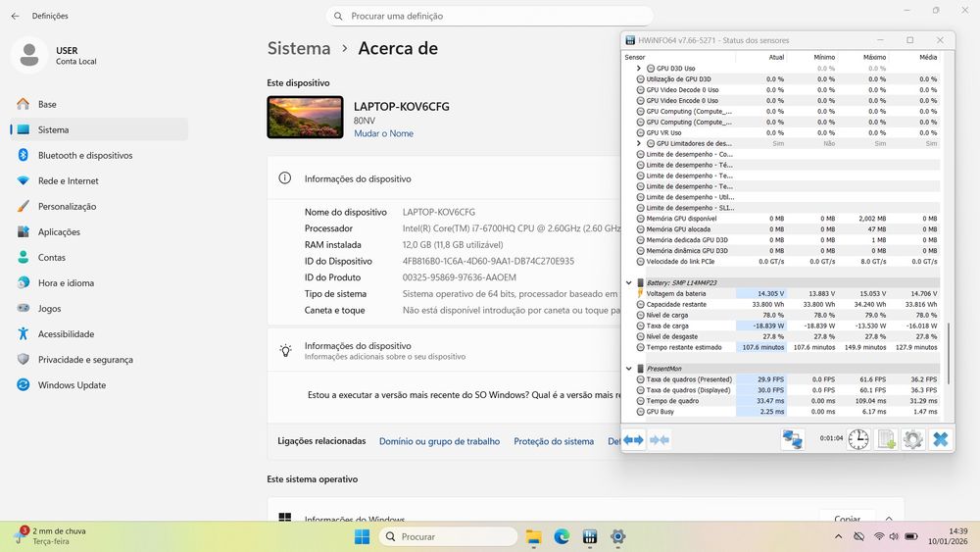Select the Velocidade do link PCIe row
Viewport: 980px width, 552px height.
tap(787, 262)
